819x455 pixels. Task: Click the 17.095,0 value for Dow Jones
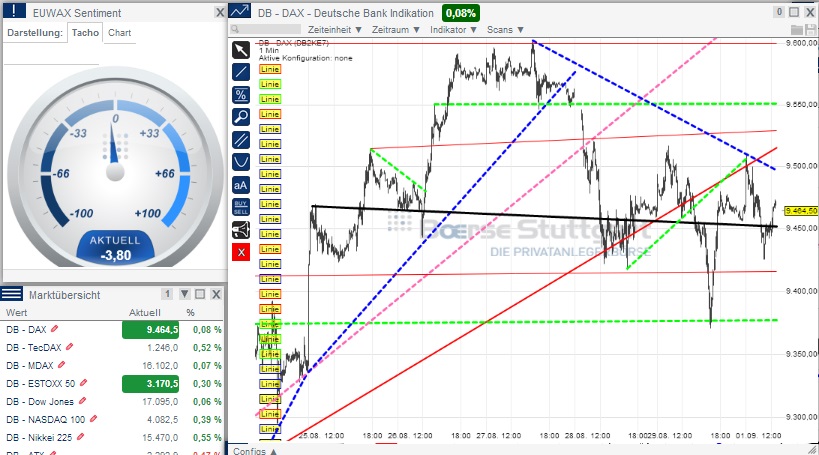pos(160,402)
